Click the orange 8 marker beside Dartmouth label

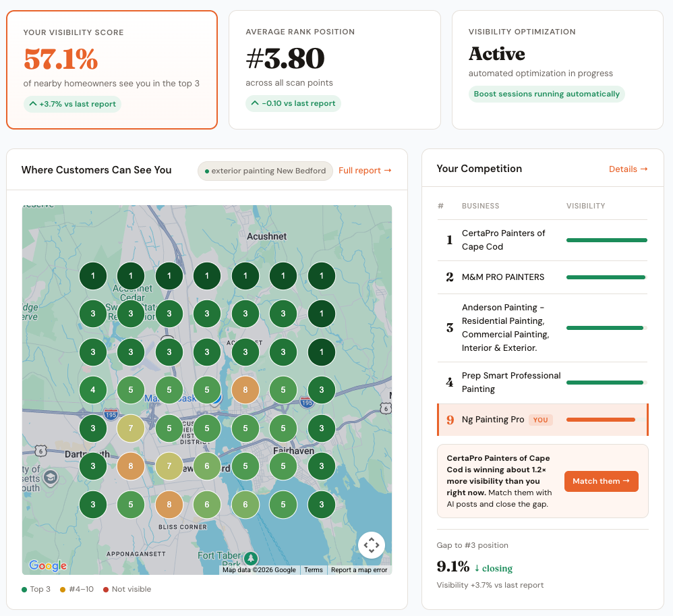[131, 466]
